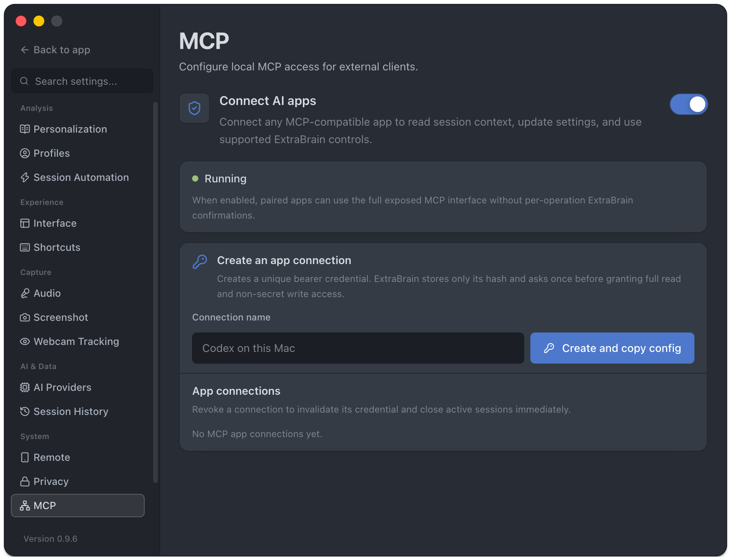Click the Remote phone icon
731x560 pixels.
(x=25, y=457)
